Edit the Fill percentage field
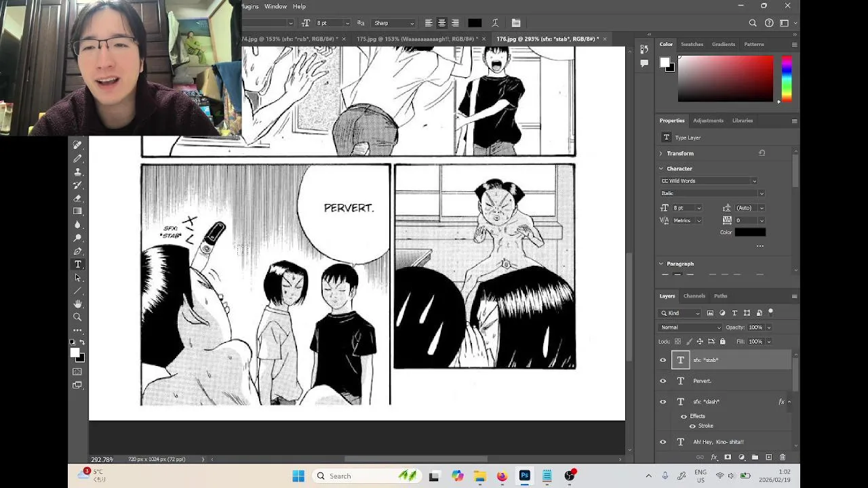 pos(755,342)
